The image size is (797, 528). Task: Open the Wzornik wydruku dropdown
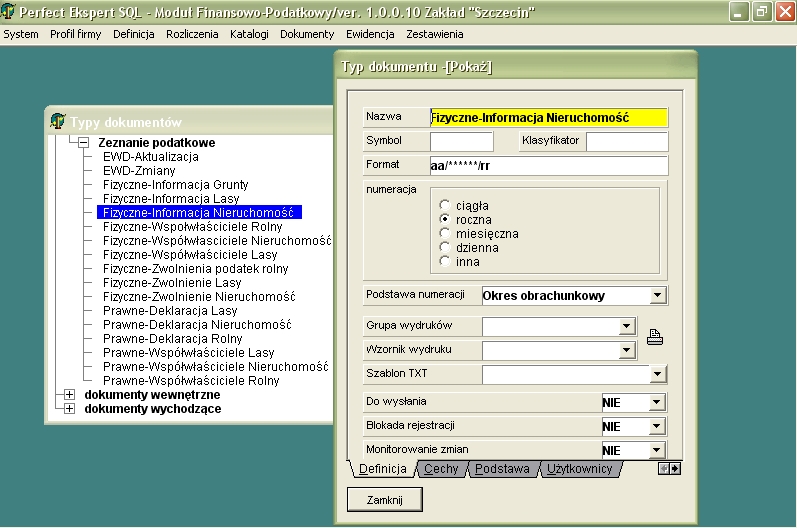click(x=627, y=350)
